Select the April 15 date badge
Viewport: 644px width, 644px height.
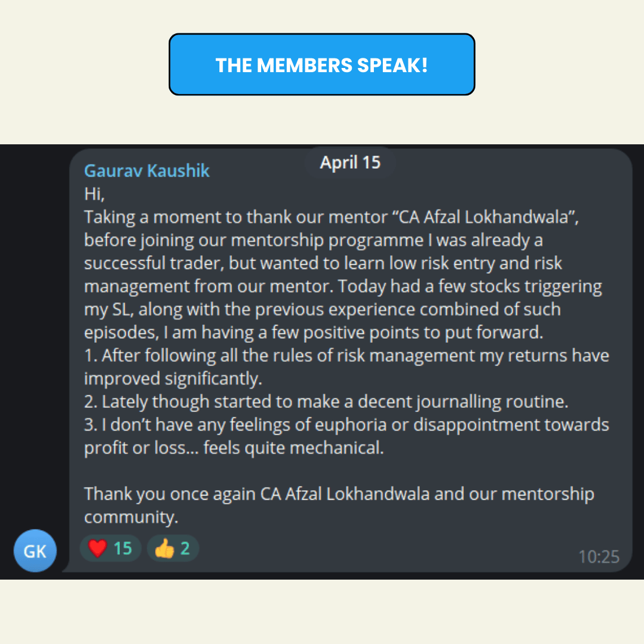click(x=350, y=163)
